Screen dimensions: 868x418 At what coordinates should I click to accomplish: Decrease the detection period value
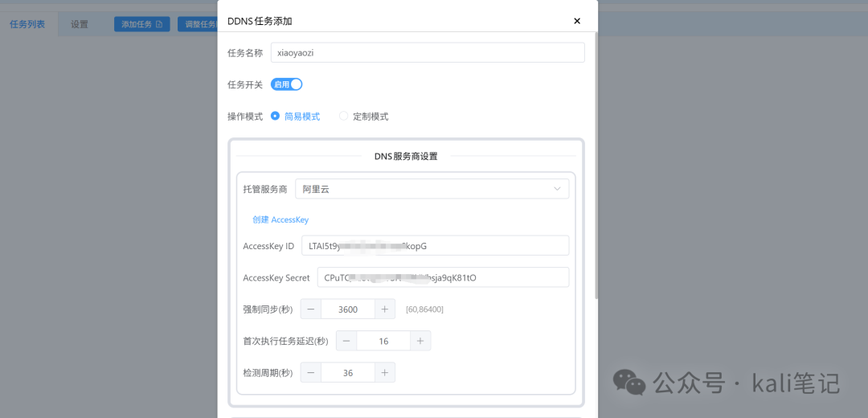click(310, 373)
